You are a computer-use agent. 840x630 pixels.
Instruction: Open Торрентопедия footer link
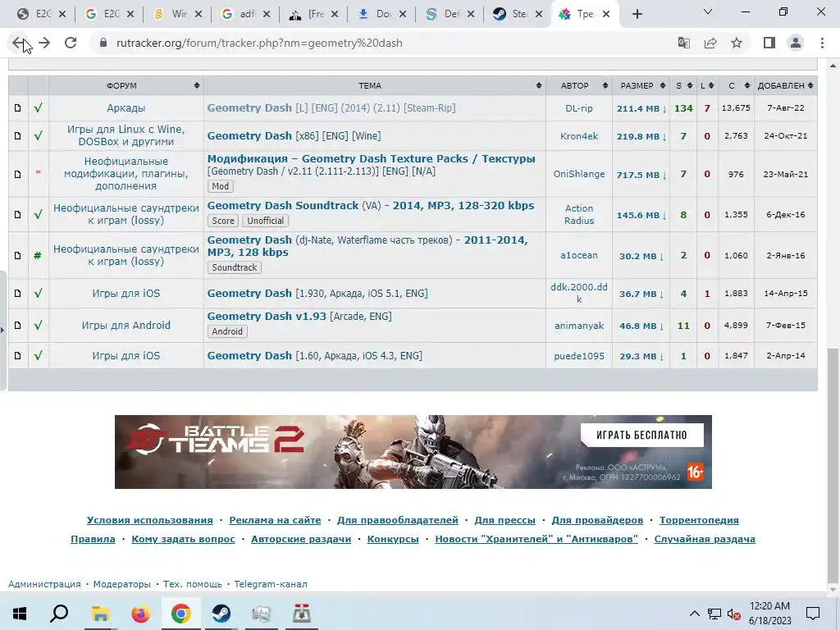click(699, 520)
